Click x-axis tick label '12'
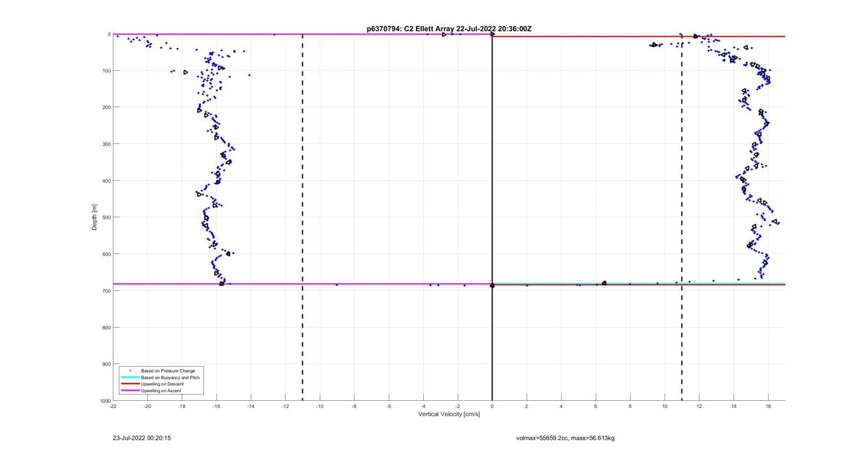The height and width of the screenshot is (450, 868). tap(699, 406)
